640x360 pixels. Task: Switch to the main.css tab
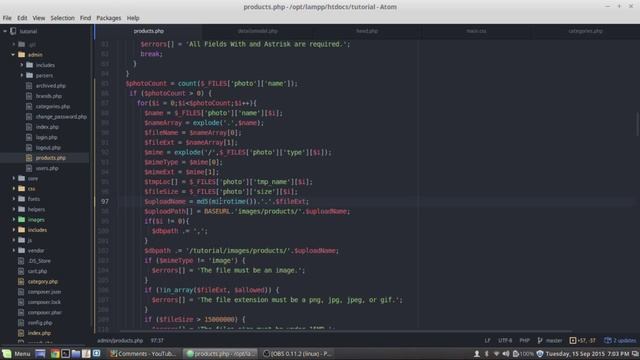[476, 31]
